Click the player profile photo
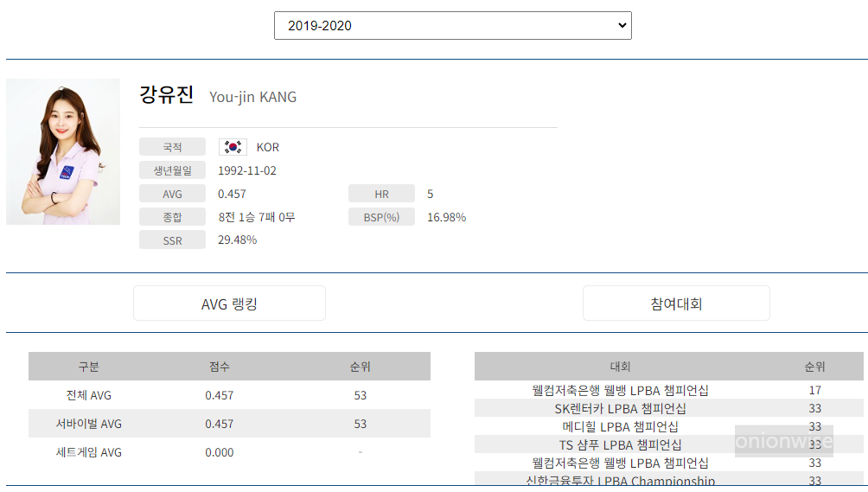Screen dimensions: 868x492 (63, 151)
